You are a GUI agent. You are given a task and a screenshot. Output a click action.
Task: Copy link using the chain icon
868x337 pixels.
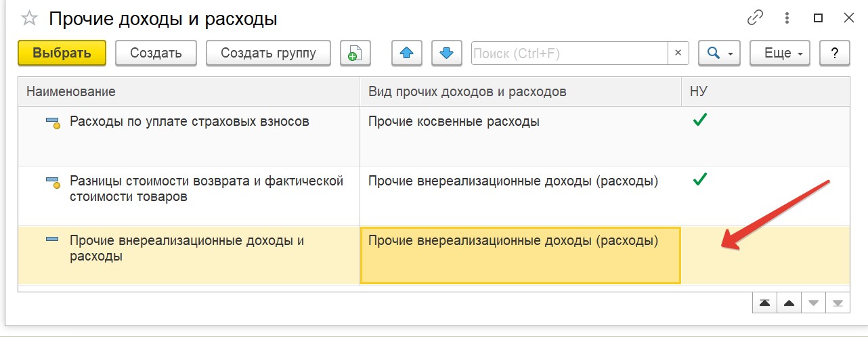(755, 18)
